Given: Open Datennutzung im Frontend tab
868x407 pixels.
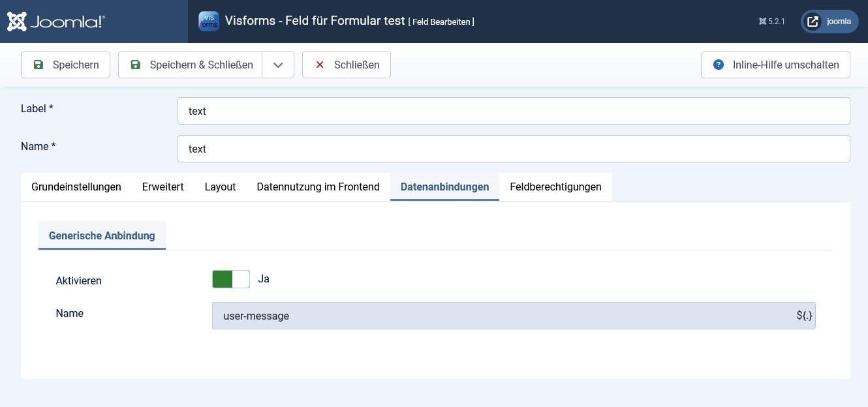Looking at the screenshot, I should click(318, 187).
